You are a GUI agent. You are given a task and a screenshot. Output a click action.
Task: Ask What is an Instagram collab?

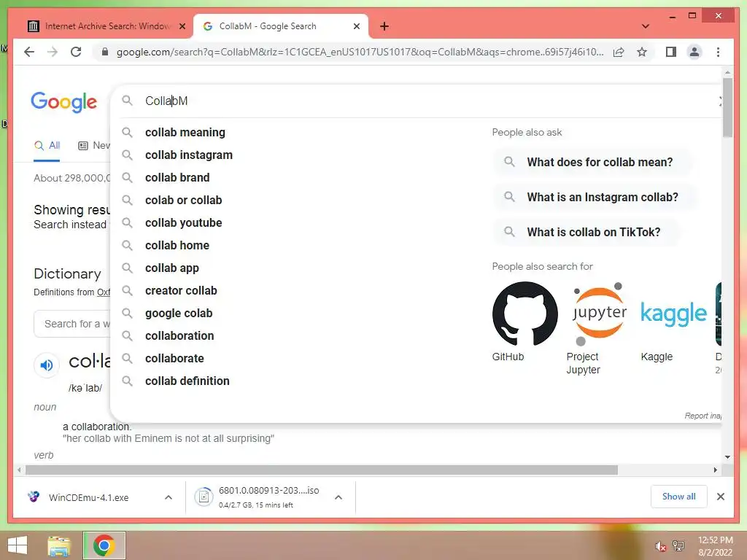[x=595, y=197]
